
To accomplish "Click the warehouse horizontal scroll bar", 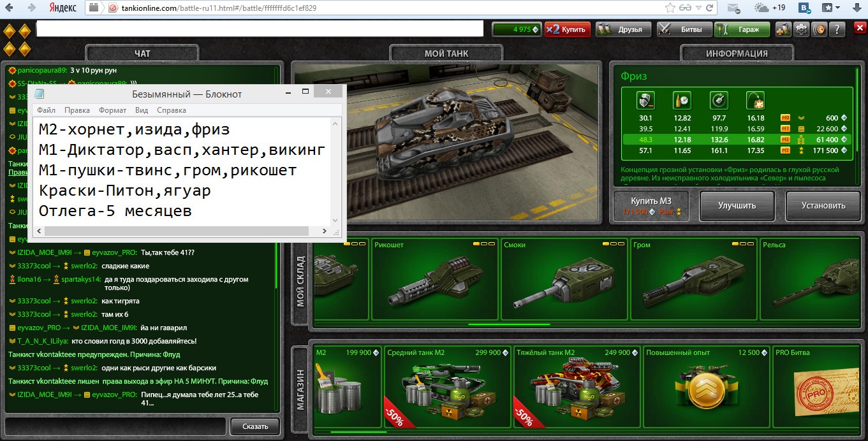I will [x=508, y=324].
